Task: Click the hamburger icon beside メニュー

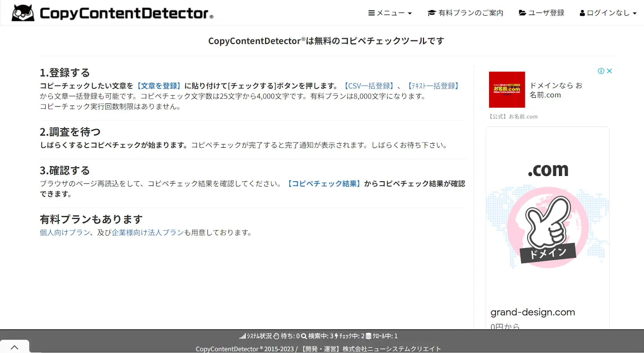Action: point(372,13)
